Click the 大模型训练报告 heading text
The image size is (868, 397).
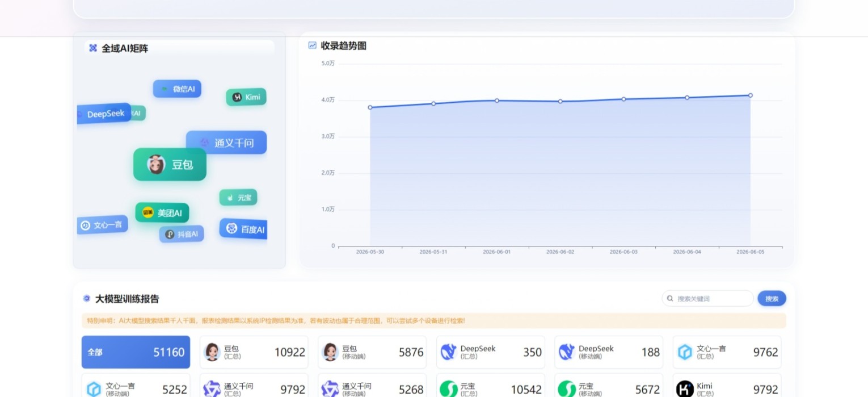coord(127,299)
